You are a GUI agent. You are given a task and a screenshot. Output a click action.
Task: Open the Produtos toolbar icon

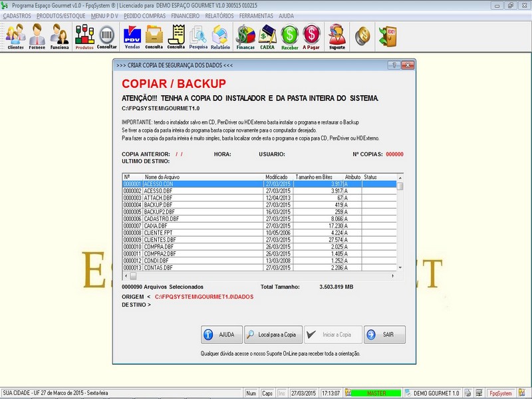point(84,37)
